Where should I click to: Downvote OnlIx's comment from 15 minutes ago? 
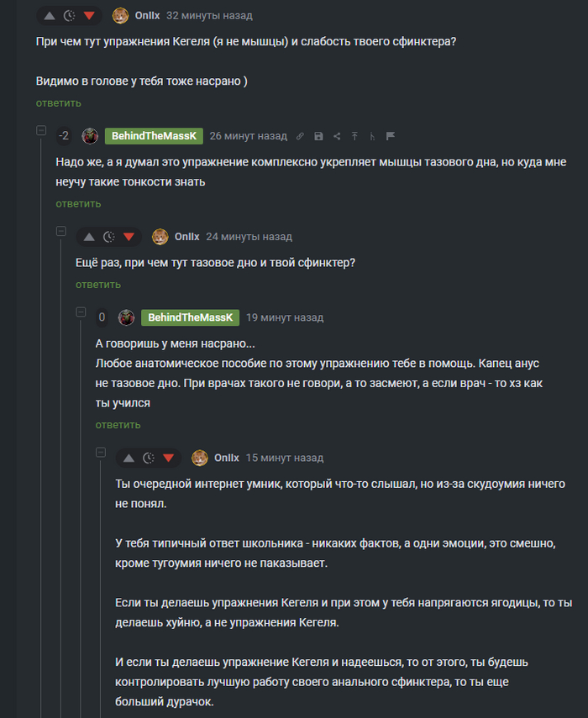[168, 458]
